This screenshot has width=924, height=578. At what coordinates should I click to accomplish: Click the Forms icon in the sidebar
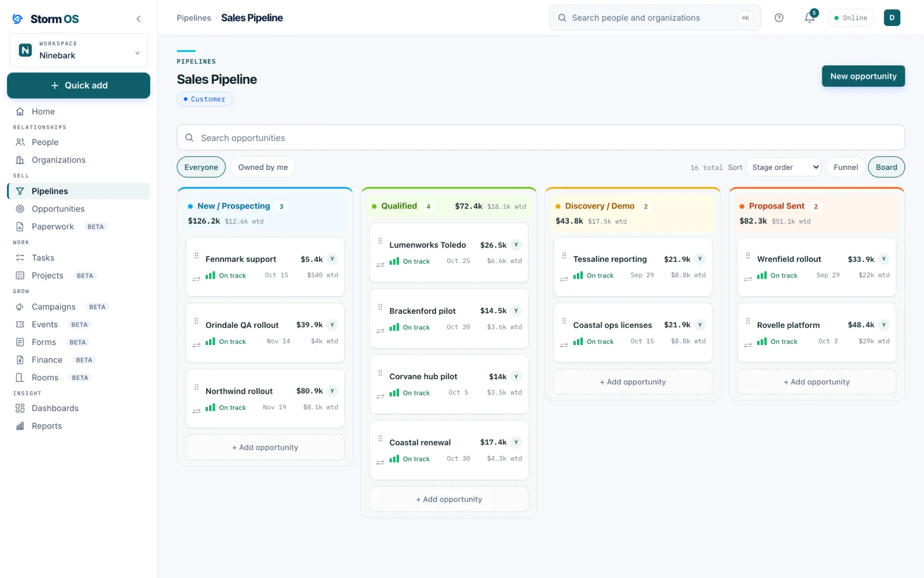coord(20,342)
